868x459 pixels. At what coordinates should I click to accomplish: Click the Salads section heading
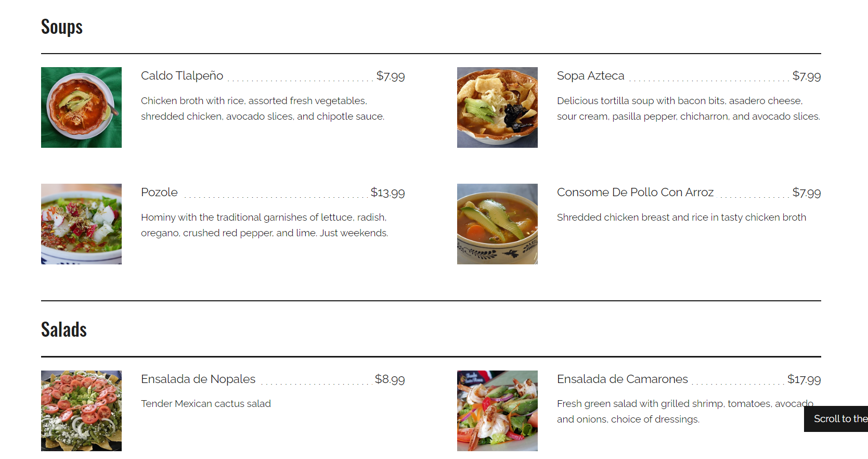click(x=64, y=330)
